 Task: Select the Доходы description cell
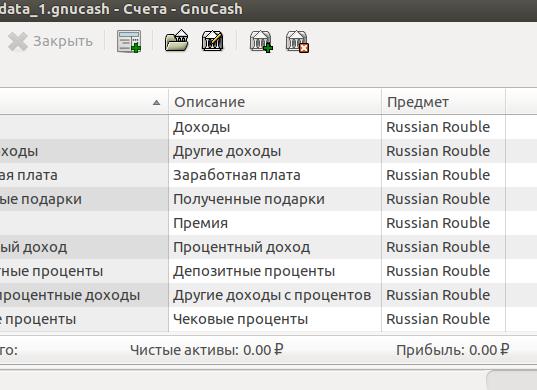(275, 127)
